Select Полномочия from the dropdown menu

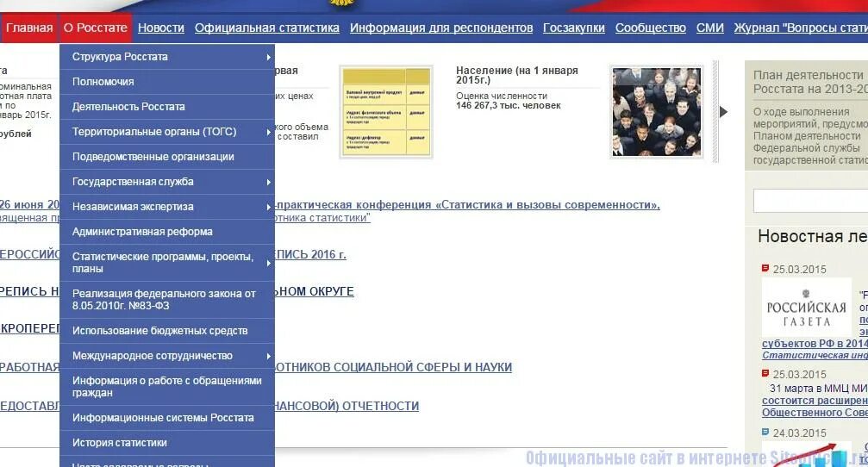coord(167,82)
